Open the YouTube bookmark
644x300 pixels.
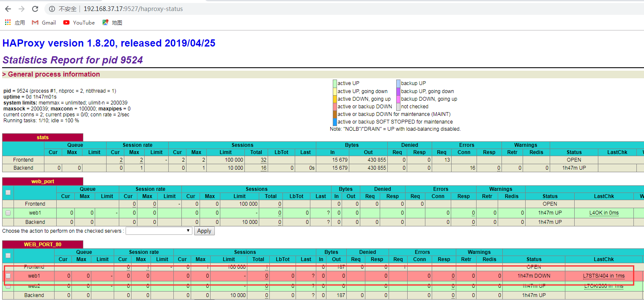[x=79, y=22]
